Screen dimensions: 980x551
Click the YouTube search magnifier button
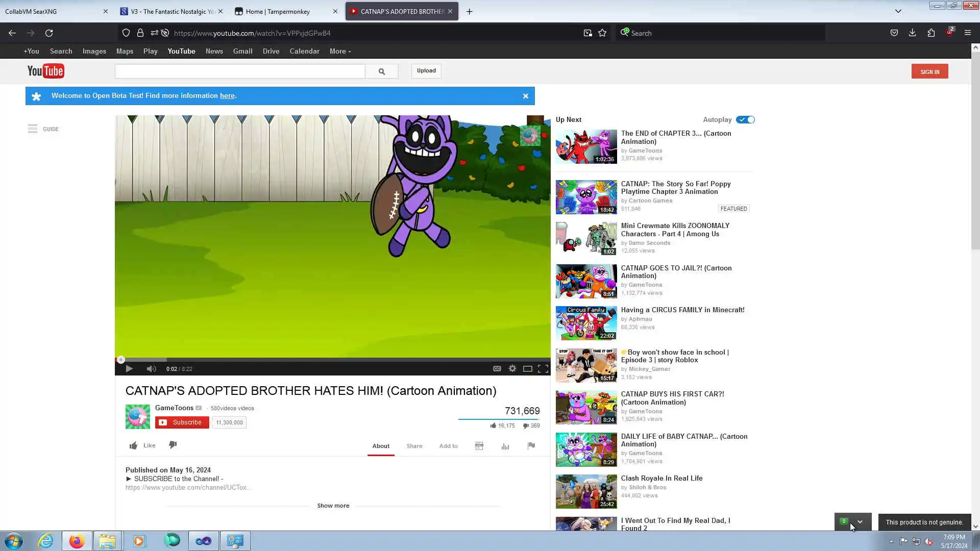click(x=382, y=71)
